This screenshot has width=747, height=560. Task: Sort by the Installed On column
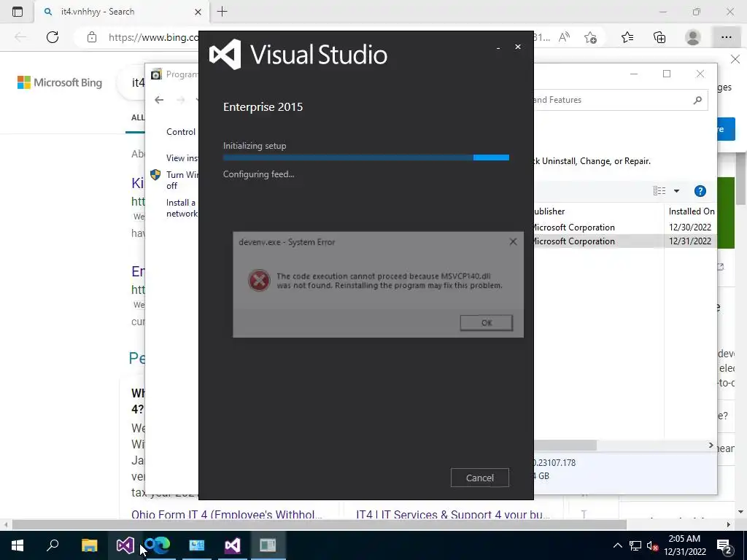[x=691, y=211]
